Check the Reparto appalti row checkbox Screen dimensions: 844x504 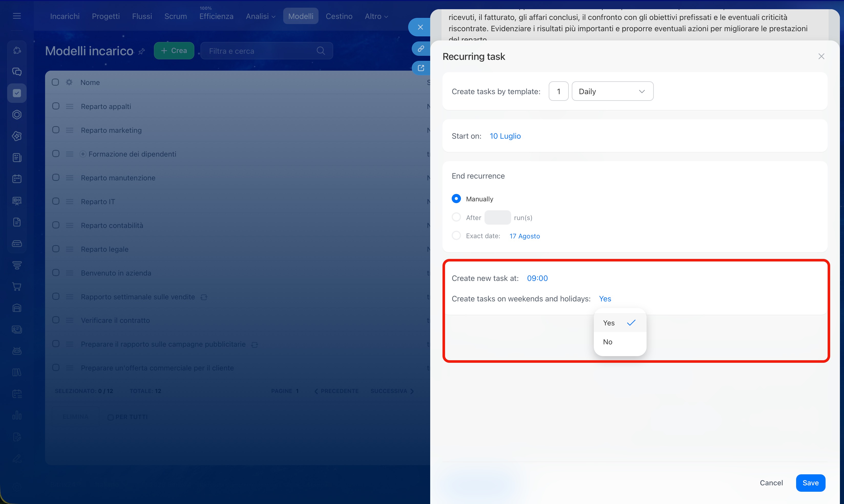click(56, 106)
